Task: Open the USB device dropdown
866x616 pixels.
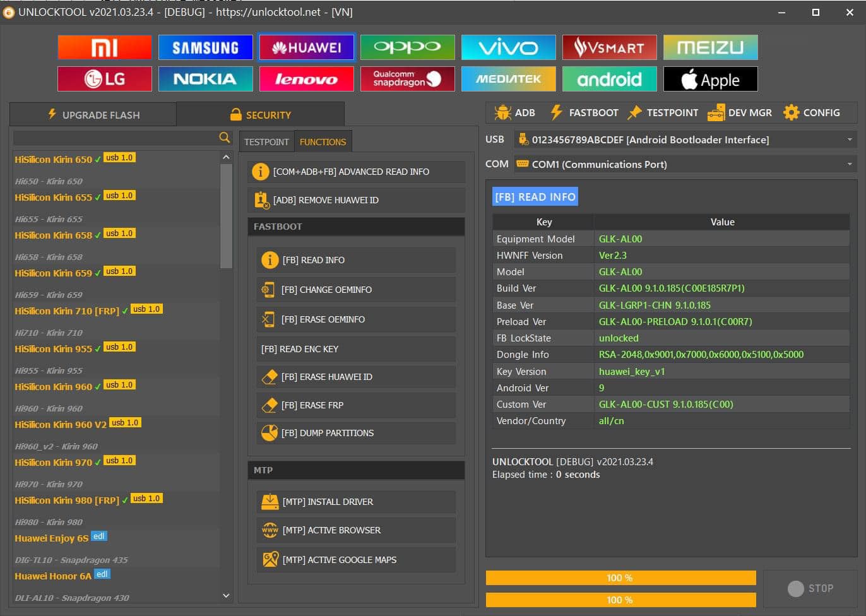Action: click(685, 139)
